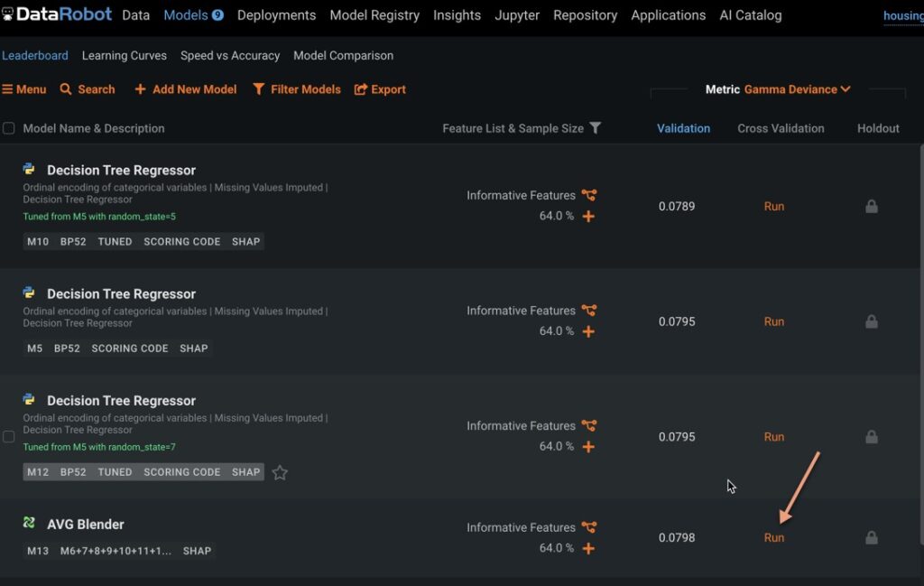
Task: Toggle the select-all models checkbox
Action: point(9,128)
